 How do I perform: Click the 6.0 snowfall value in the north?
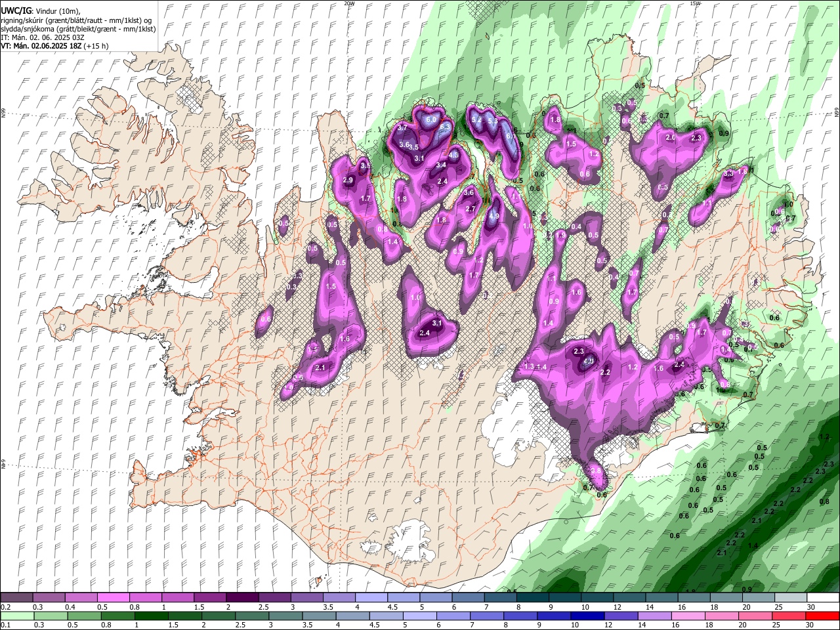431,120
